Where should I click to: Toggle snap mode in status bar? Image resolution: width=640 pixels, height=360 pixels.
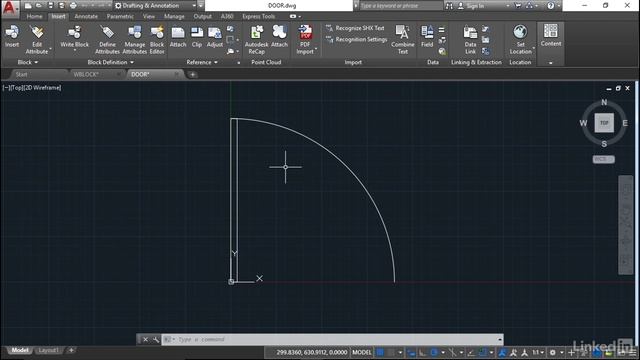pos(391,352)
